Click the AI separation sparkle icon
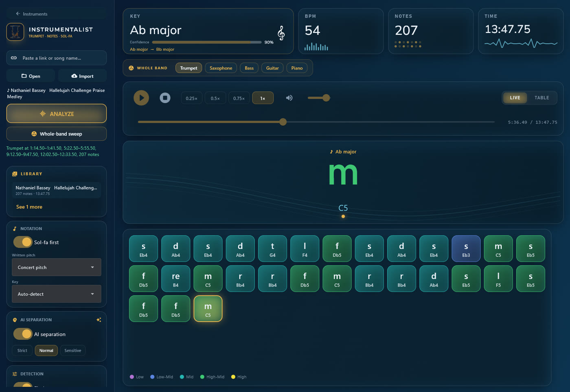The image size is (570, 392). click(x=99, y=320)
